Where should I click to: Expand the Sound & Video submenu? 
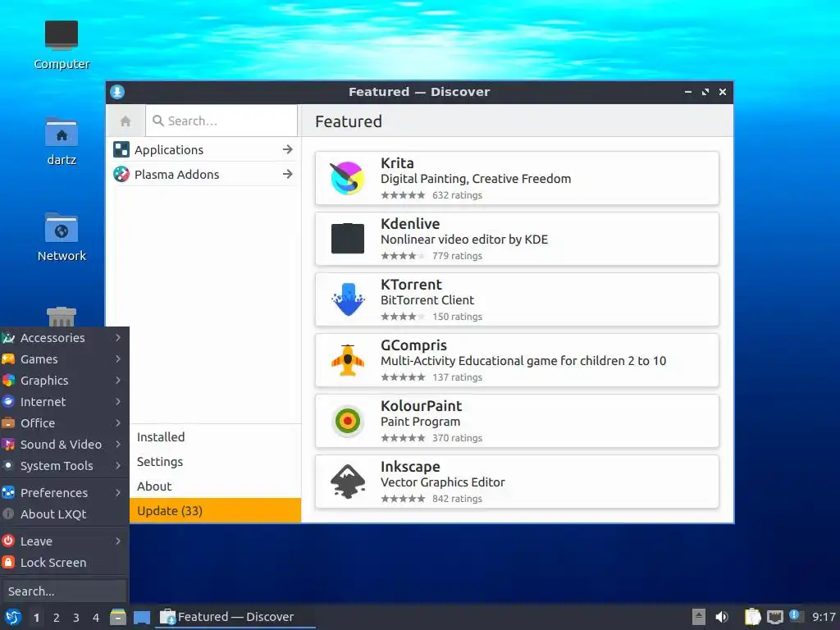pyautogui.click(x=64, y=445)
